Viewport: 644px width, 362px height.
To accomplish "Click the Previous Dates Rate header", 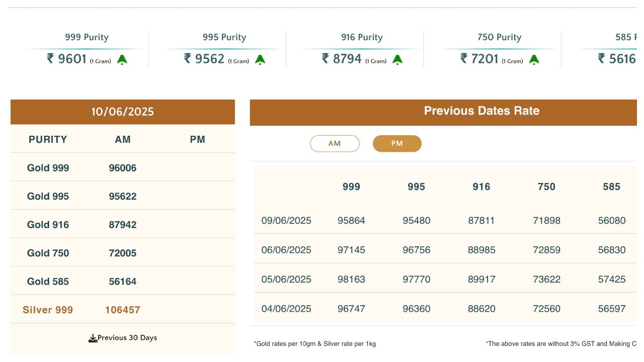I will (x=481, y=111).
